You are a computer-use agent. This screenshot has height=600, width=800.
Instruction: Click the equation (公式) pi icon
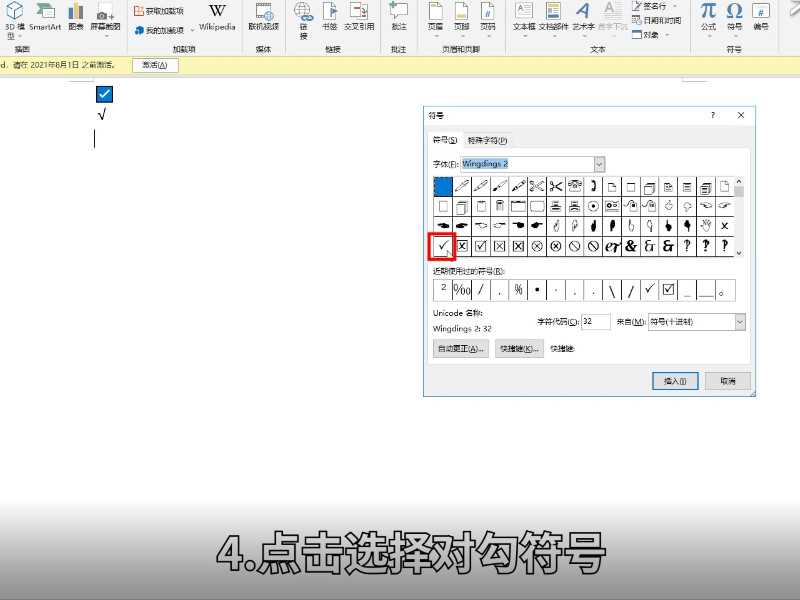coord(708,16)
